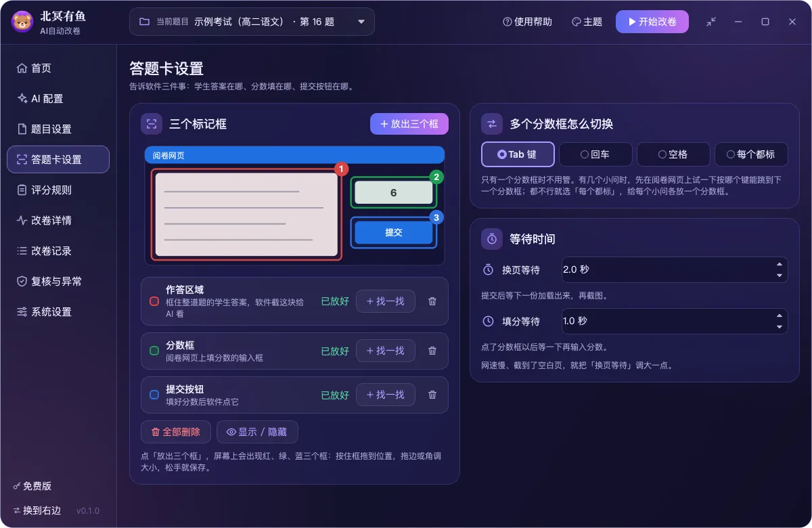812x528 pixels.
Task: Select the 空格 option
Action: coord(673,154)
